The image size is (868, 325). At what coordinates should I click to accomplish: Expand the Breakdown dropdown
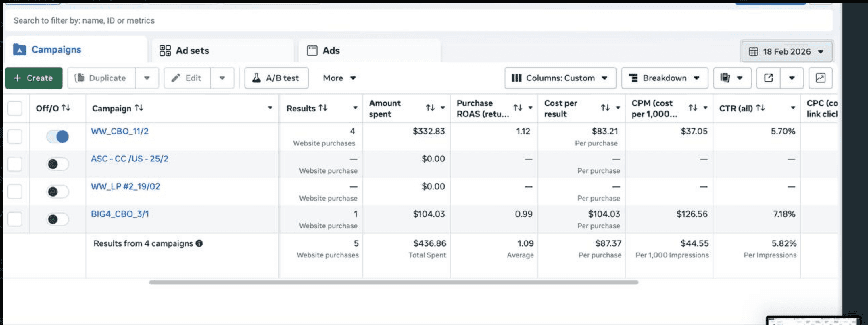664,78
